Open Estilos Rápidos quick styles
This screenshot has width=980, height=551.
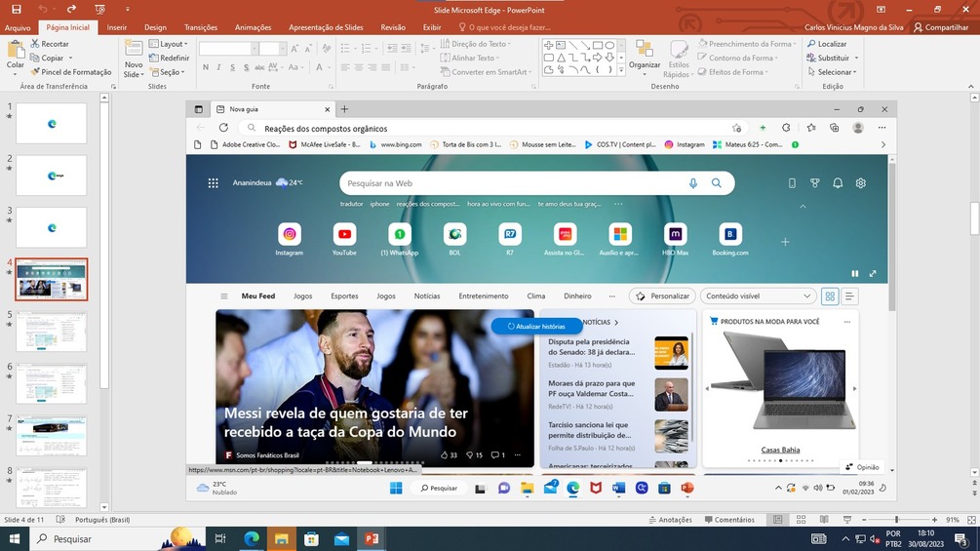click(x=679, y=59)
